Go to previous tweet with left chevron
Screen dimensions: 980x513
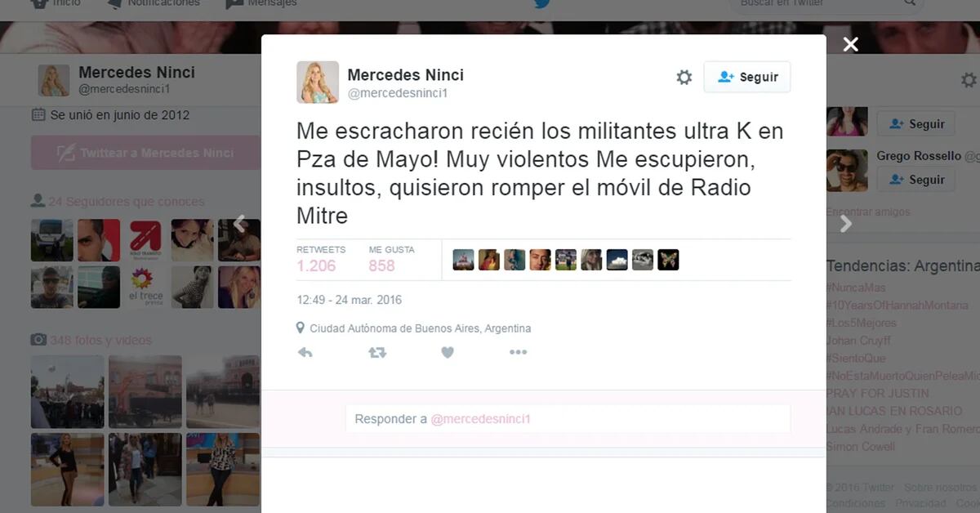click(x=240, y=223)
